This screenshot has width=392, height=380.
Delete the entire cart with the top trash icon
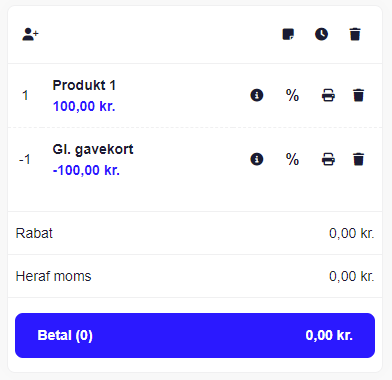click(355, 34)
